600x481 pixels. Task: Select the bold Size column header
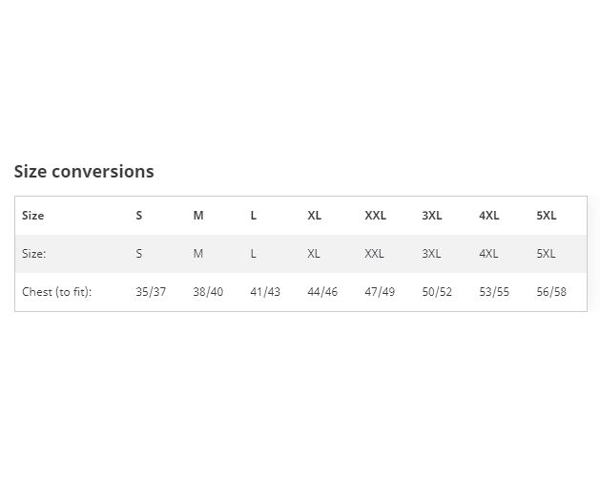(33, 215)
